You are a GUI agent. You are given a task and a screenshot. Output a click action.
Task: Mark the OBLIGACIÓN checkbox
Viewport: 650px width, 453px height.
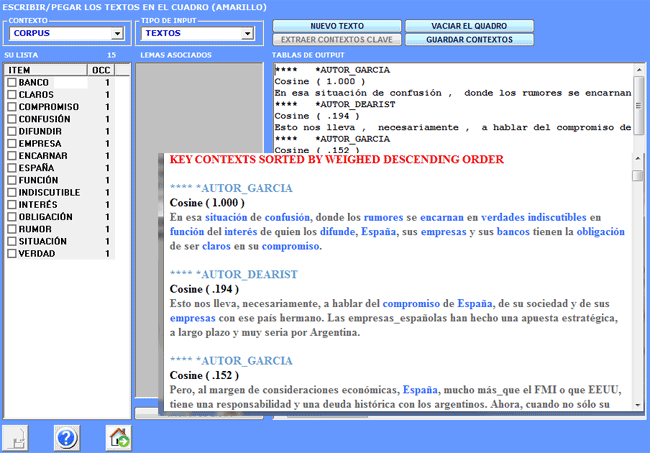(12, 217)
